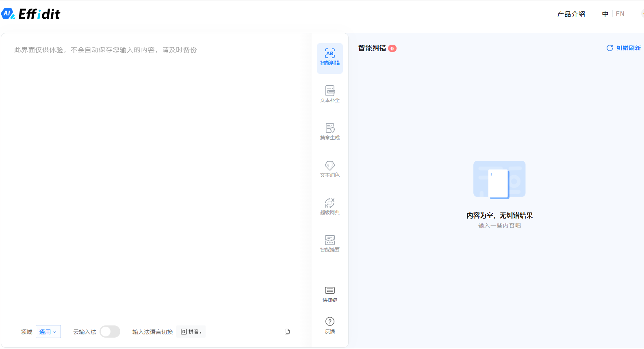Click the copy text icon below editor
Image resolution: width=644 pixels, height=349 pixels.
(x=287, y=332)
